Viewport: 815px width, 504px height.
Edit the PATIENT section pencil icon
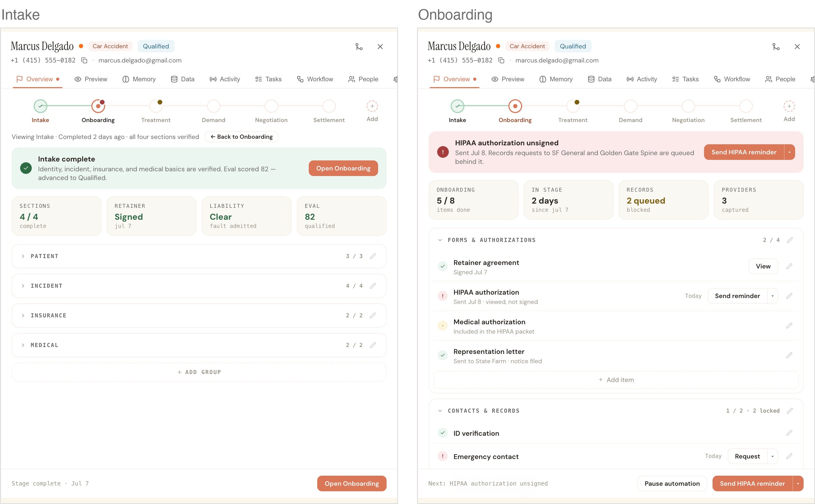[x=373, y=256]
